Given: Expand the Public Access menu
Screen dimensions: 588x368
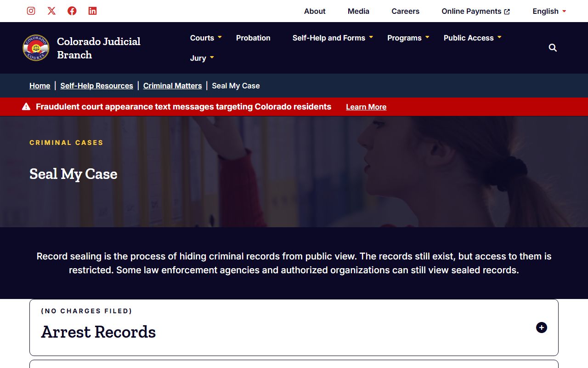Looking at the screenshot, I should (473, 38).
